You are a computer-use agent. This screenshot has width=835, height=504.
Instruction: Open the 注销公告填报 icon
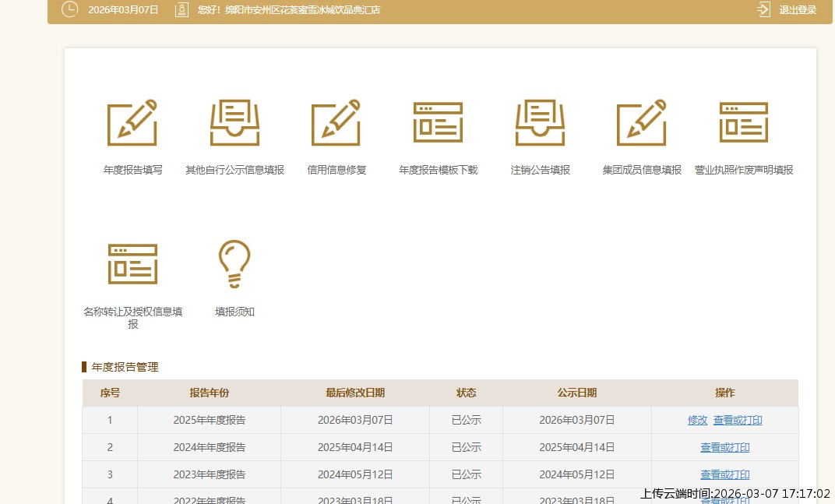point(540,123)
